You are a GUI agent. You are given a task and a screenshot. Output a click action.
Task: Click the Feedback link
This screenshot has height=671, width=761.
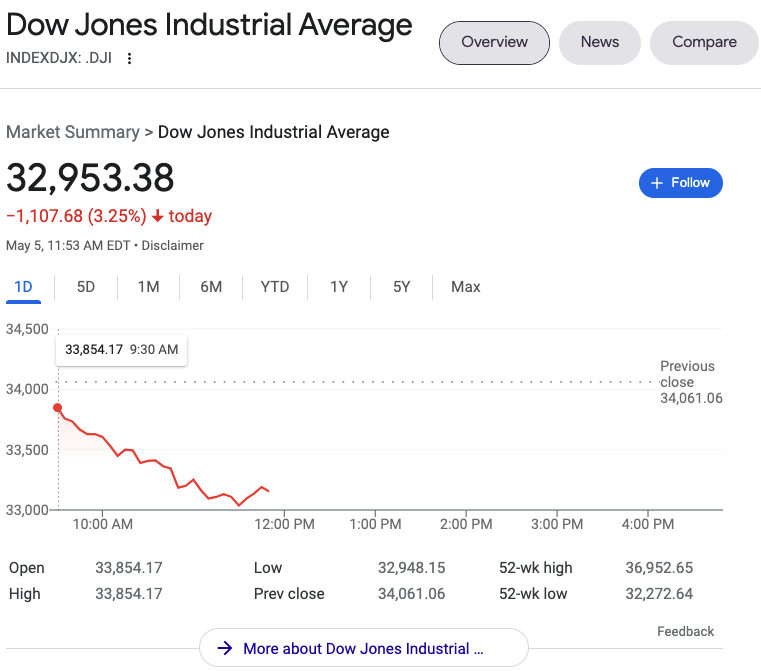685,631
